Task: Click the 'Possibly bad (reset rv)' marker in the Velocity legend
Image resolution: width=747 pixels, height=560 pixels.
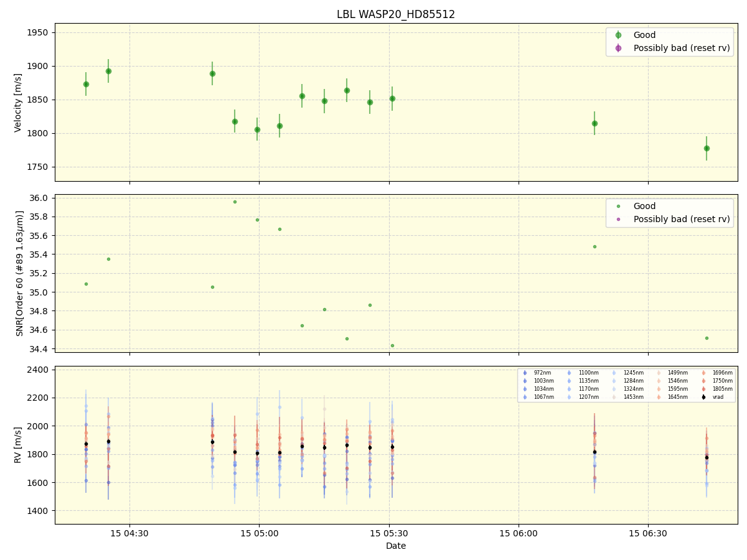Action: coord(618,48)
